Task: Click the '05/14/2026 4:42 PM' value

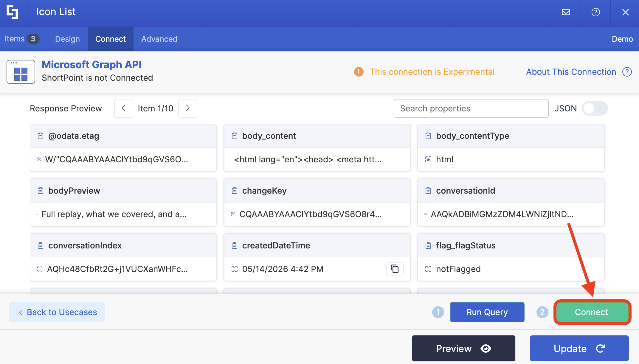Action: [x=283, y=269]
